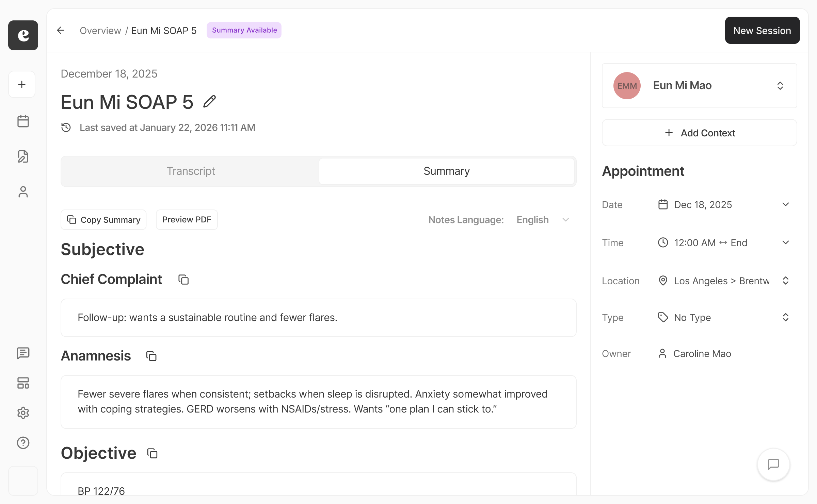Viewport: 817px width, 504px height.
Task: Copy the Chief Complaint section
Action: click(x=183, y=280)
